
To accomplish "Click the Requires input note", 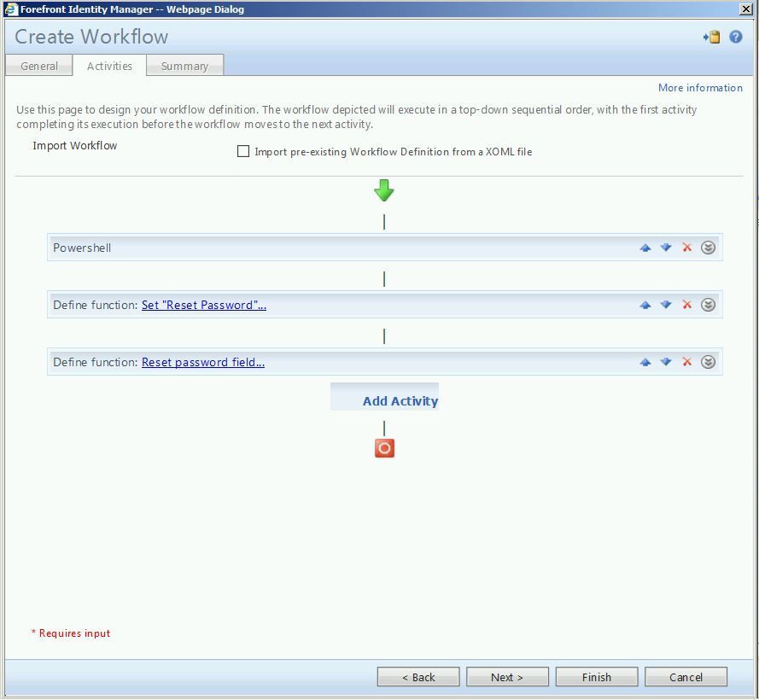I will point(71,633).
